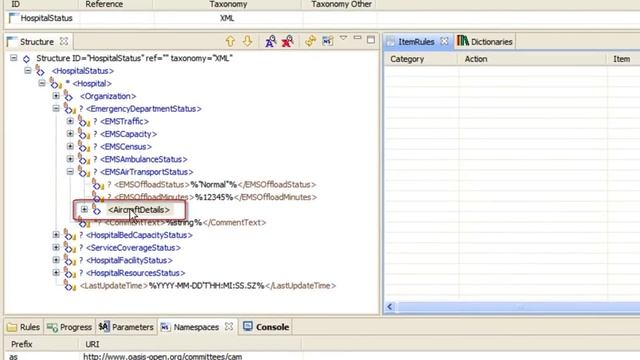Image resolution: width=640 pixels, height=360 pixels.
Task: Collapse the EmergencyDepartmentStatus node
Action: 56,109
